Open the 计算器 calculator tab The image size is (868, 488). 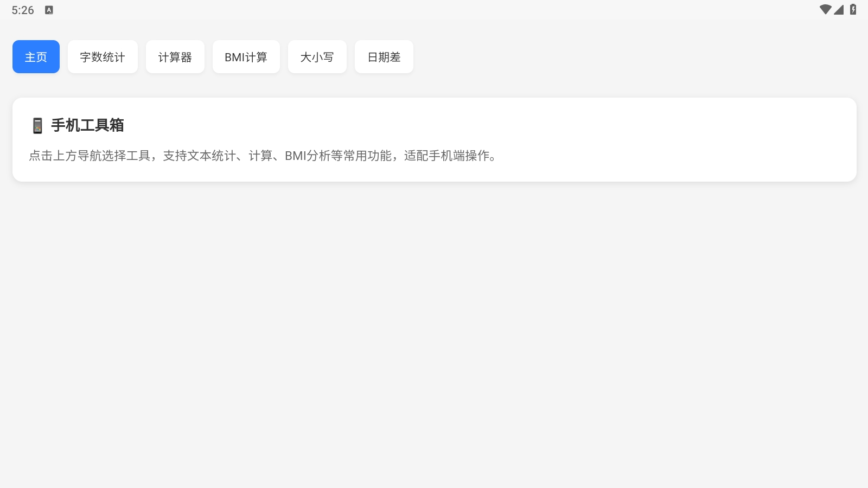175,56
